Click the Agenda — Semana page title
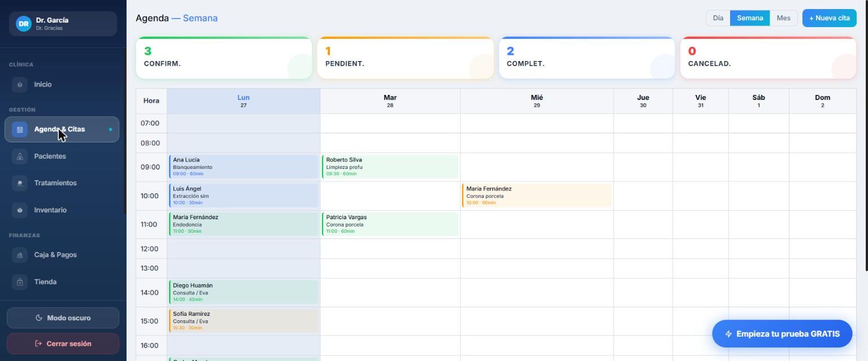This screenshot has height=361, width=868. point(176,18)
